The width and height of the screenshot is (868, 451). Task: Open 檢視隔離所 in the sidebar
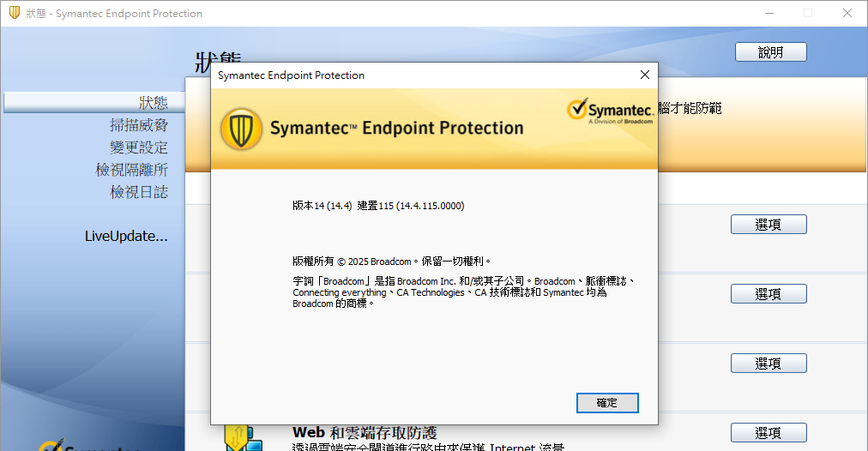coord(131,170)
